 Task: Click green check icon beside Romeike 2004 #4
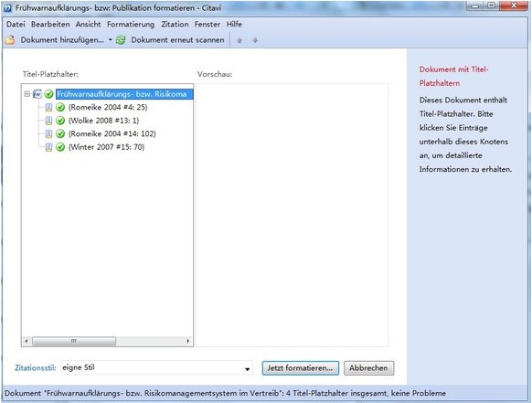pos(60,107)
